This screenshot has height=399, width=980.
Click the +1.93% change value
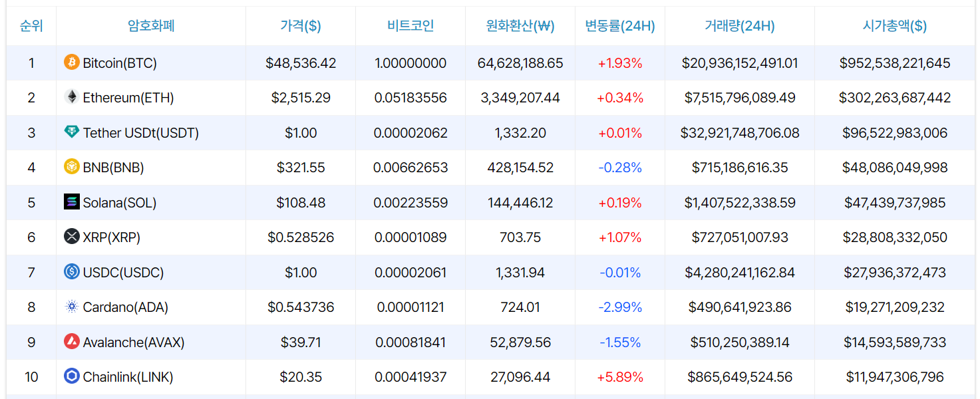(x=620, y=63)
